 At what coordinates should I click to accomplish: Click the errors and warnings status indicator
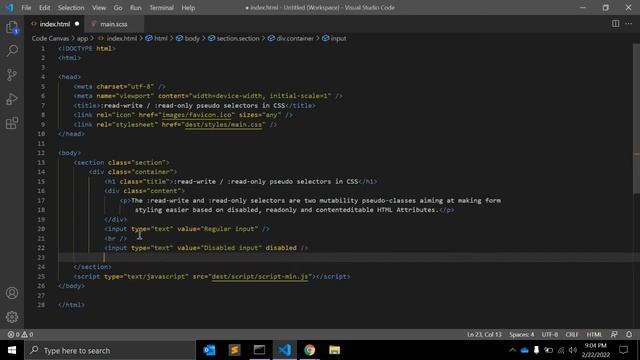tap(20, 334)
